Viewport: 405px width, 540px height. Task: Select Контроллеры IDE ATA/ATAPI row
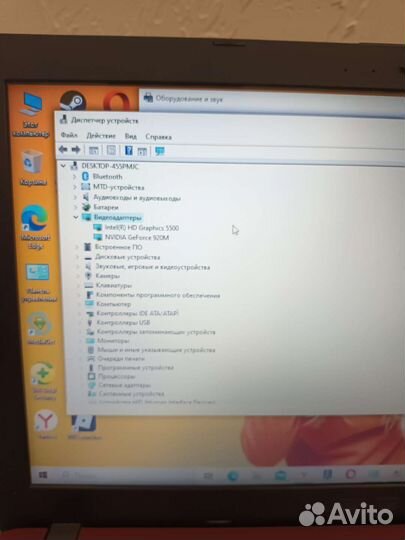[x=137, y=313]
